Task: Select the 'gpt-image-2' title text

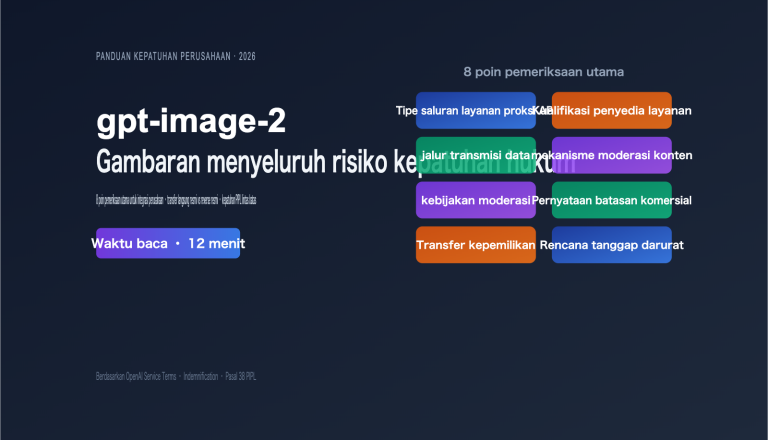Action: pyautogui.click(x=191, y=121)
